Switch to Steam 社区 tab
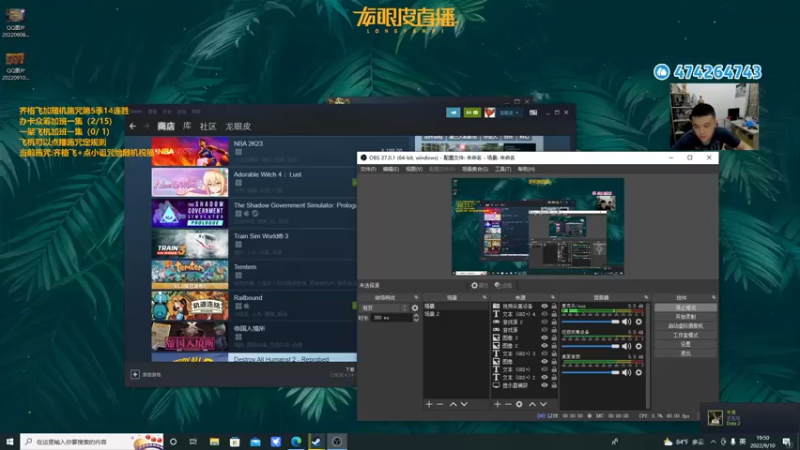Image resolution: width=800 pixels, height=450 pixels. coord(208,126)
